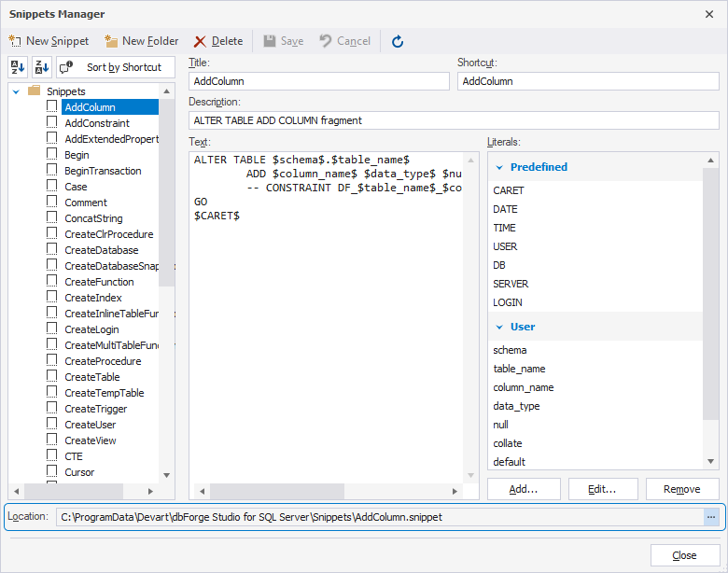Click the AddColumn snippet file icon

point(52,106)
